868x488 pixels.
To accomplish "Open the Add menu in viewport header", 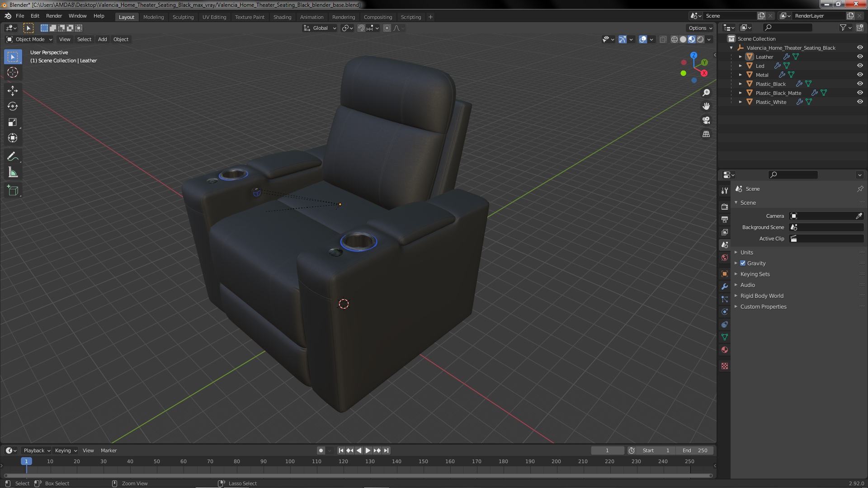I will (x=103, y=39).
